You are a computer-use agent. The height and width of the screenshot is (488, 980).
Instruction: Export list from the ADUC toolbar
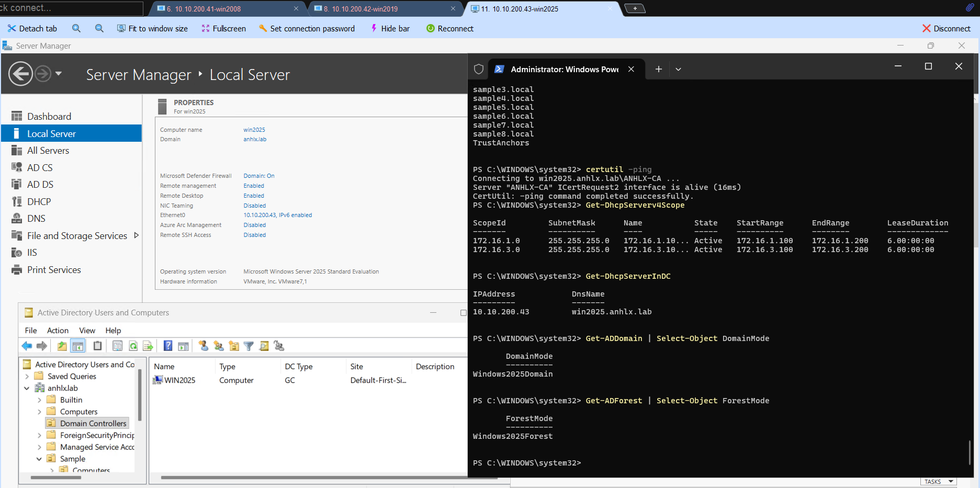148,346
